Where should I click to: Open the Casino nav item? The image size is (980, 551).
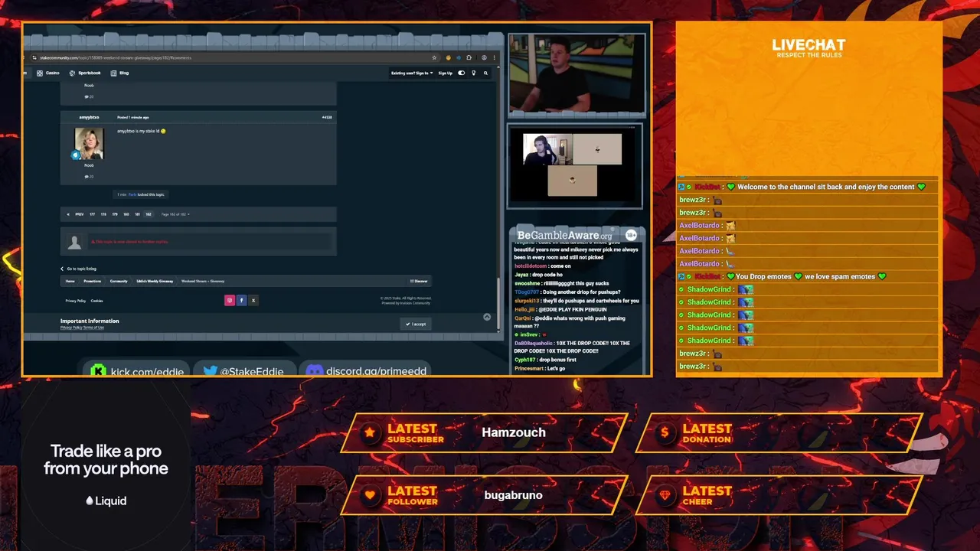(48, 73)
